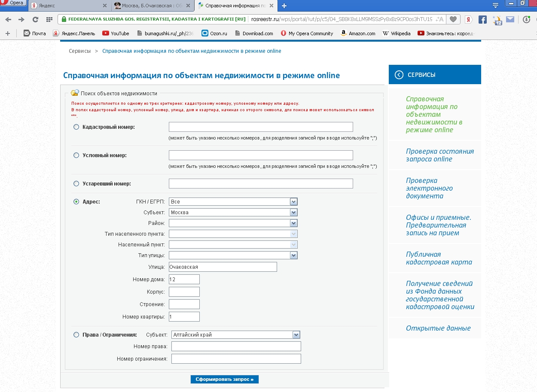This screenshot has height=392, width=537.
Task: Open YouTube from the bookmarks bar
Action: coord(116,33)
